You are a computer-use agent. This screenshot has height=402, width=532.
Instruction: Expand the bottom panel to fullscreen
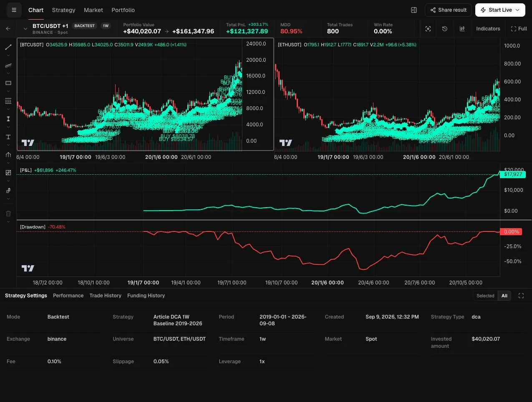(521, 296)
